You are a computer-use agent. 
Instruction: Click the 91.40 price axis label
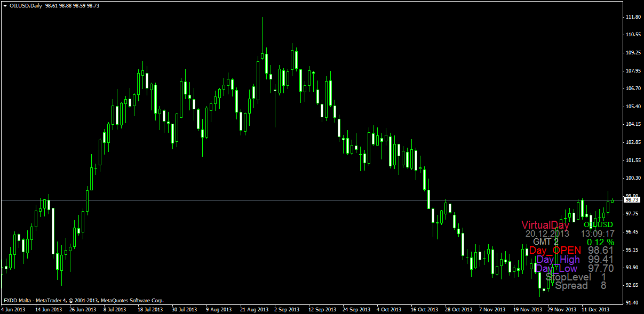pyautogui.click(x=633, y=303)
